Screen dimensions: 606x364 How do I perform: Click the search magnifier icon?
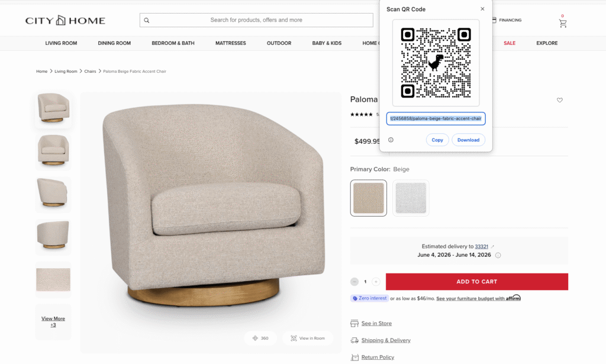pyautogui.click(x=147, y=20)
